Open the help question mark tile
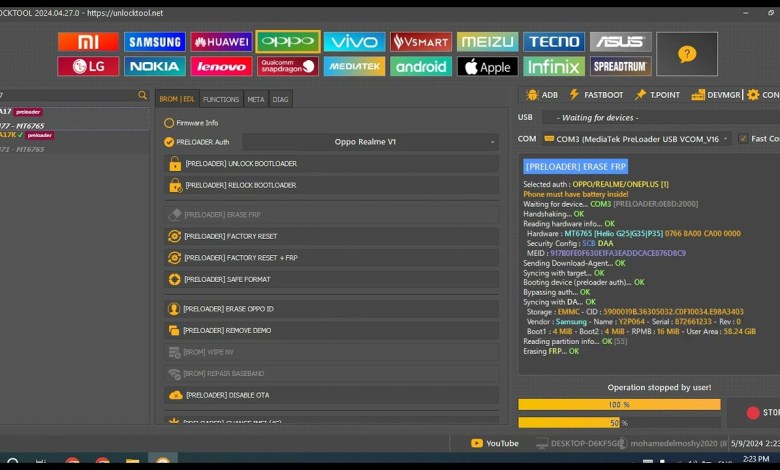The width and height of the screenshot is (780, 470). [x=687, y=54]
